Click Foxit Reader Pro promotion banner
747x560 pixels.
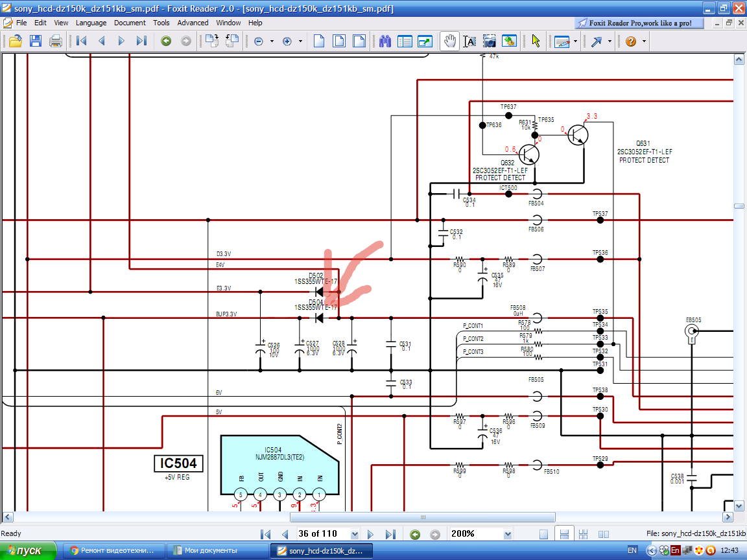click(x=639, y=23)
